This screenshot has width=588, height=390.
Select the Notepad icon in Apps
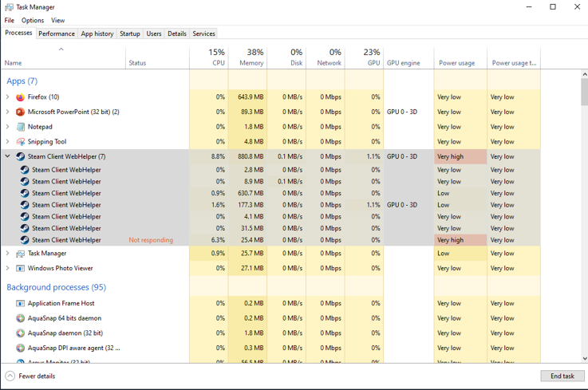pyautogui.click(x=20, y=127)
